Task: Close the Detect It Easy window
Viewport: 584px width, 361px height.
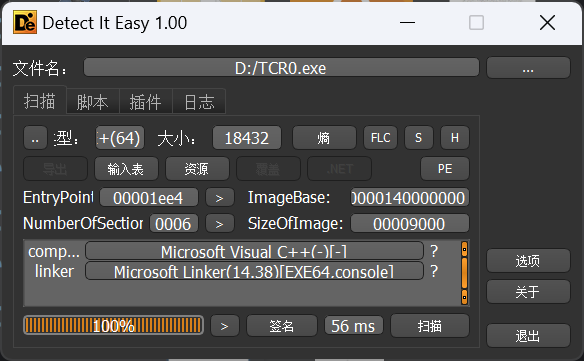Action: coord(548,23)
